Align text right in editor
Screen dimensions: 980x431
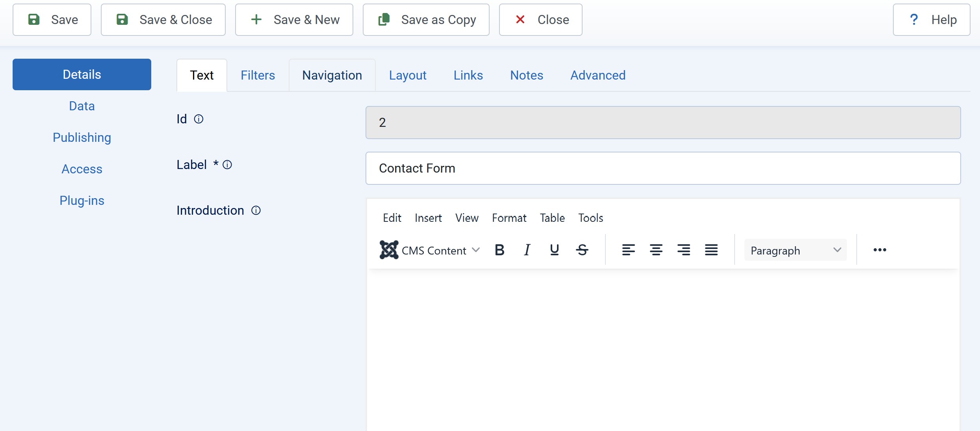point(683,250)
